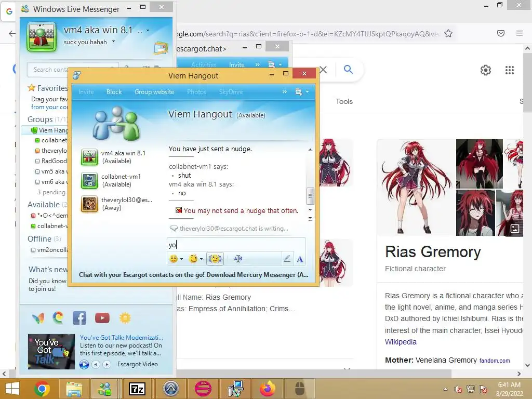Open the emoticon picker smiley in chat

click(x=174, y=259)
